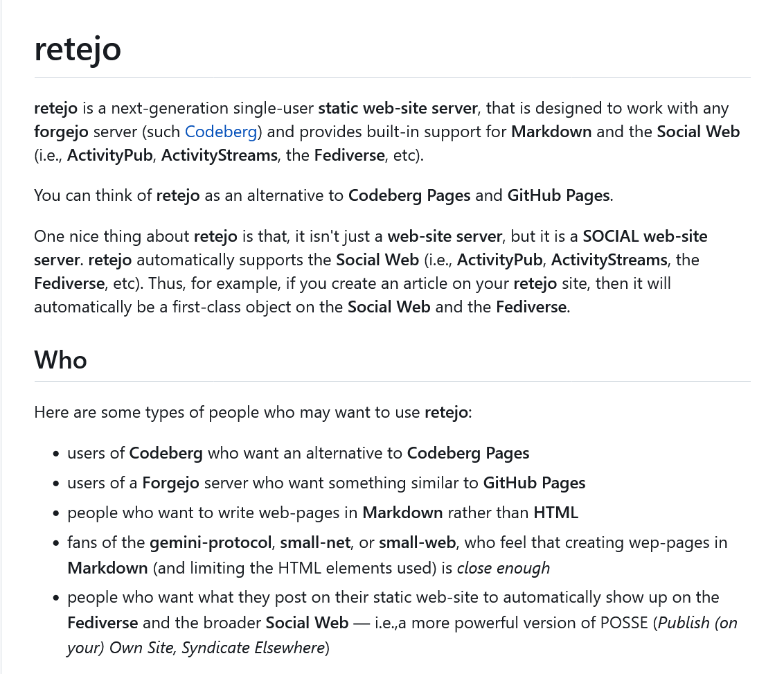The width and height of the screenshot is (784, 674).
Task: Click "Codeberg Pages" in the "You can think of" sentence
Action: [x=409, y=195]
